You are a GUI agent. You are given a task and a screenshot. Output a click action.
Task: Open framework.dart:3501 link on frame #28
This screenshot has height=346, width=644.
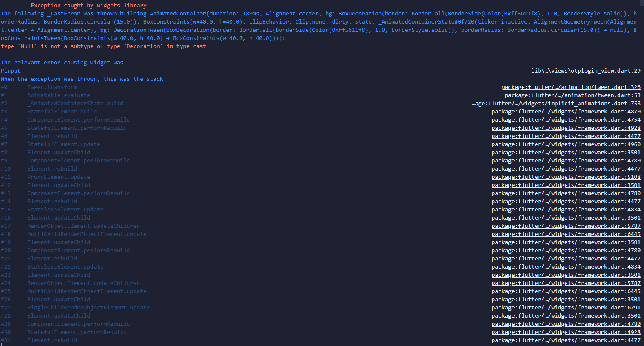(566, 316)
